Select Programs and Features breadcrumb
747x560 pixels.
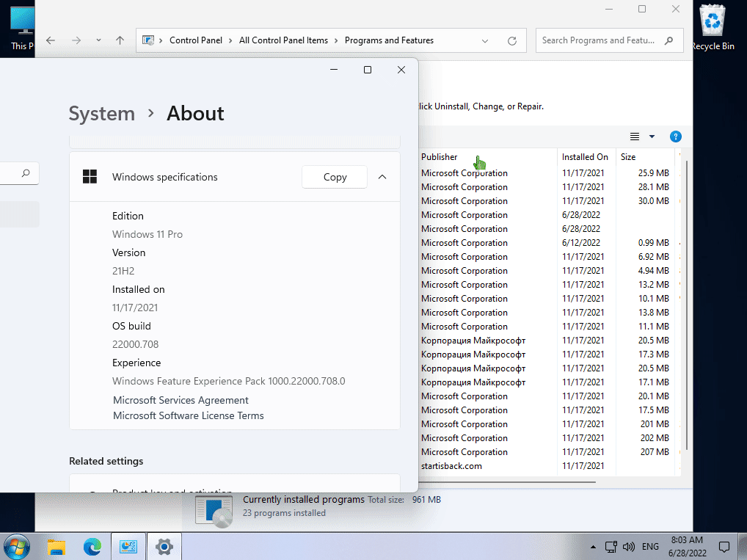pyautogui.click(x=389, y=40)
